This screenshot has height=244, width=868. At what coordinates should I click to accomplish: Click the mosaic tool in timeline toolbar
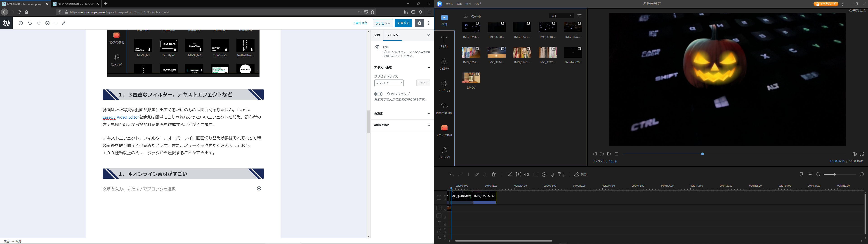[527, 174]
